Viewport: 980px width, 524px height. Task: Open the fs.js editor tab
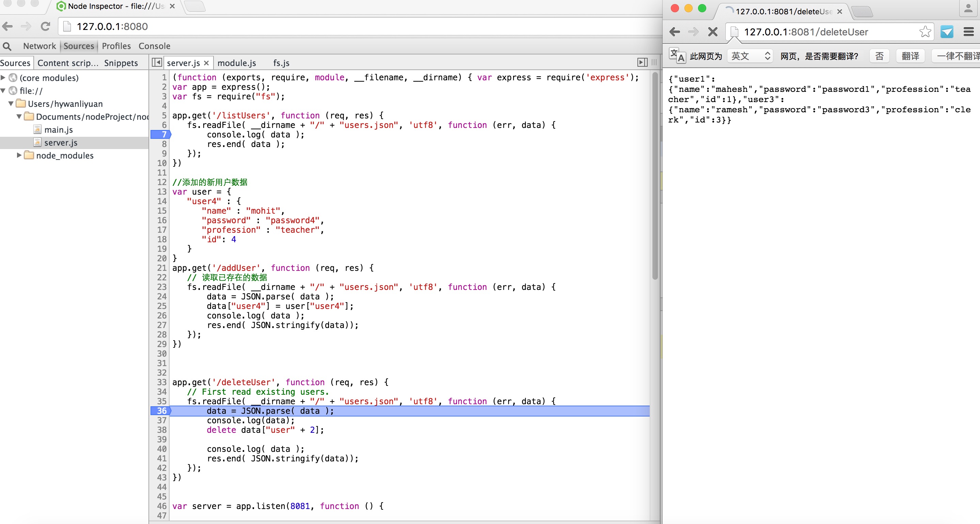point(281,63)
